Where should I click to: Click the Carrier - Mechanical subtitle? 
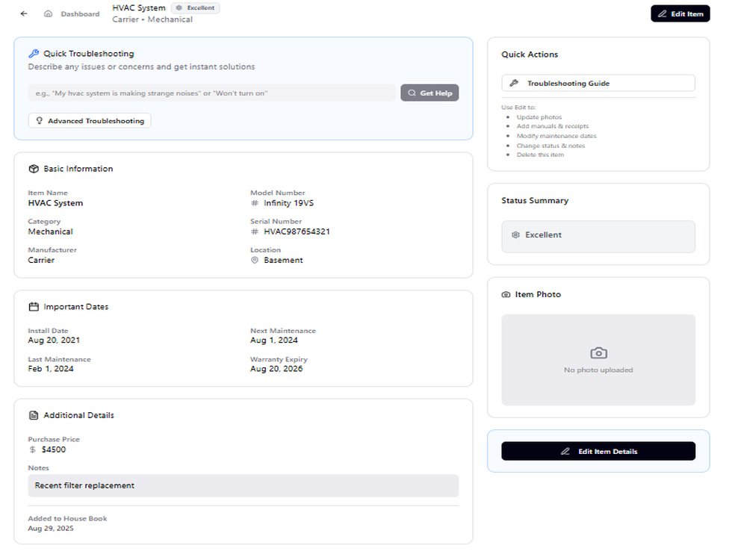point(152,19)
